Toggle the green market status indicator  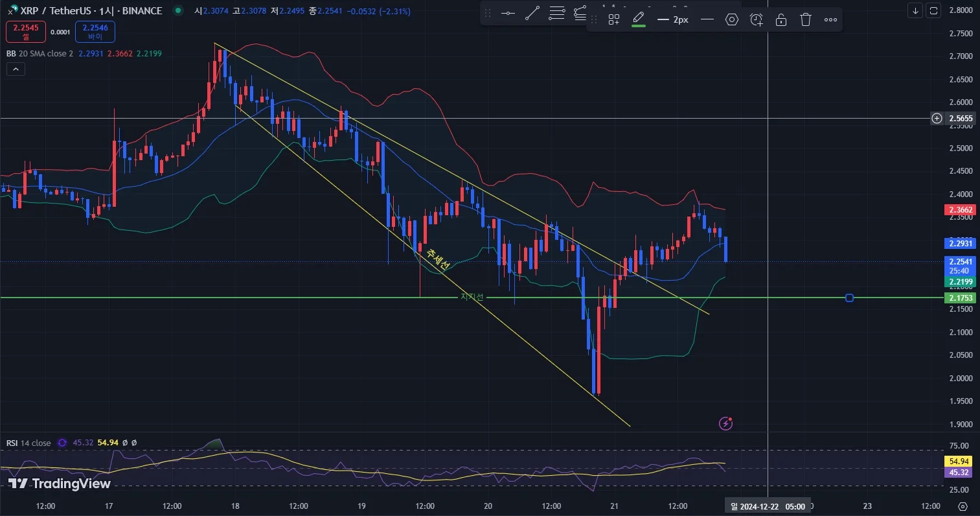coord(178,10)
